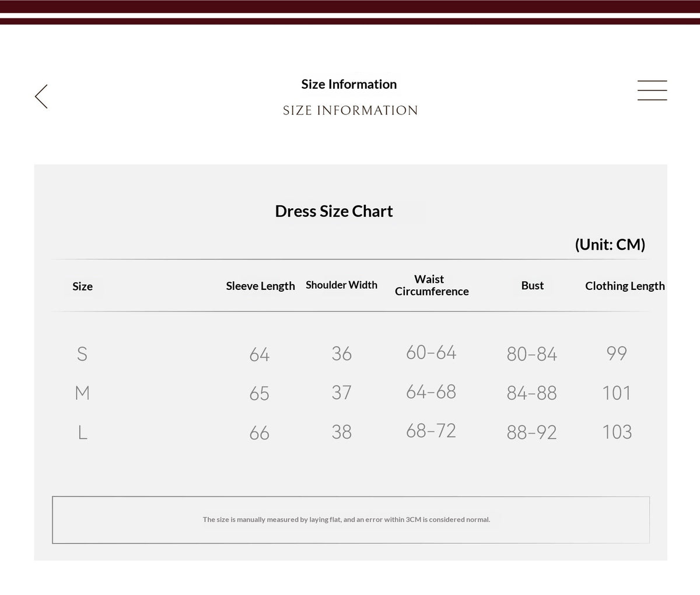
Task: Select the L size row label
Action: pos(82,432)
